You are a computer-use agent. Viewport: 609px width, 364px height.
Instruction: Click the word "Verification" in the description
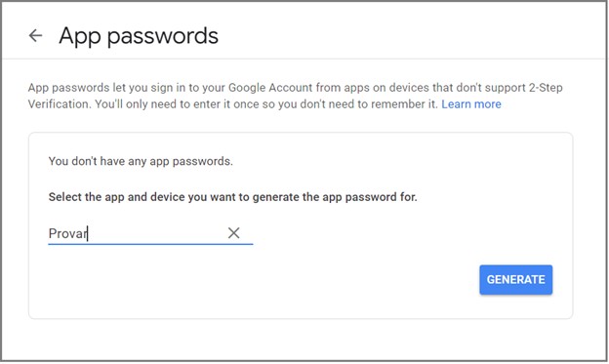(x=59, y=104)
